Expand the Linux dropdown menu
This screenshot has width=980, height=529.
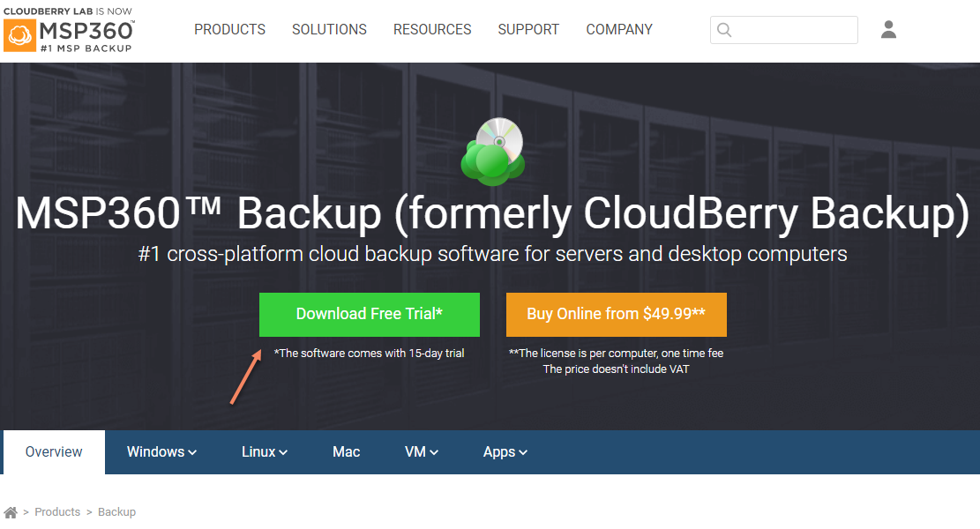click(x=265, y=452)
